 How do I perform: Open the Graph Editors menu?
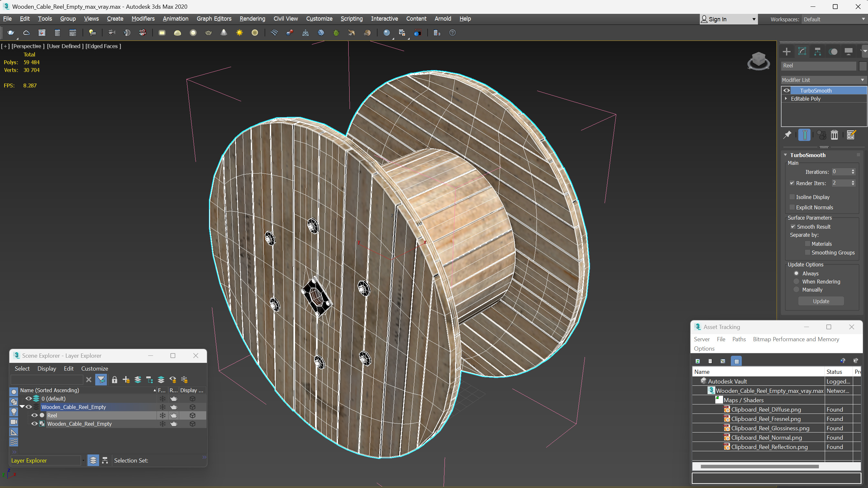click(214, 19)
